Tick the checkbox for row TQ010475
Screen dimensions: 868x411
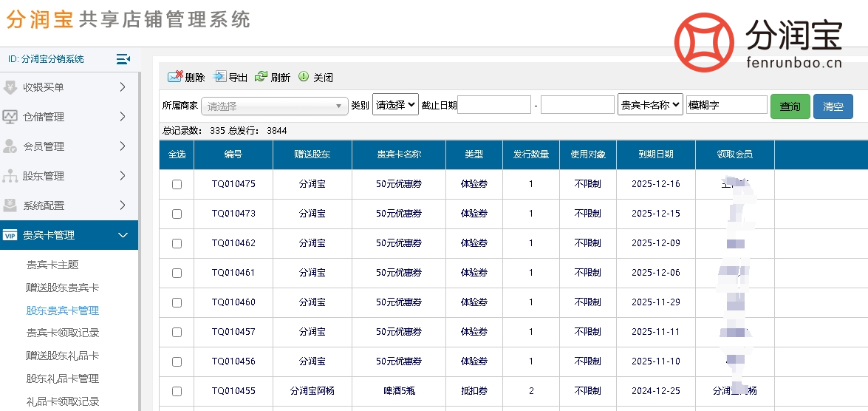177,185
